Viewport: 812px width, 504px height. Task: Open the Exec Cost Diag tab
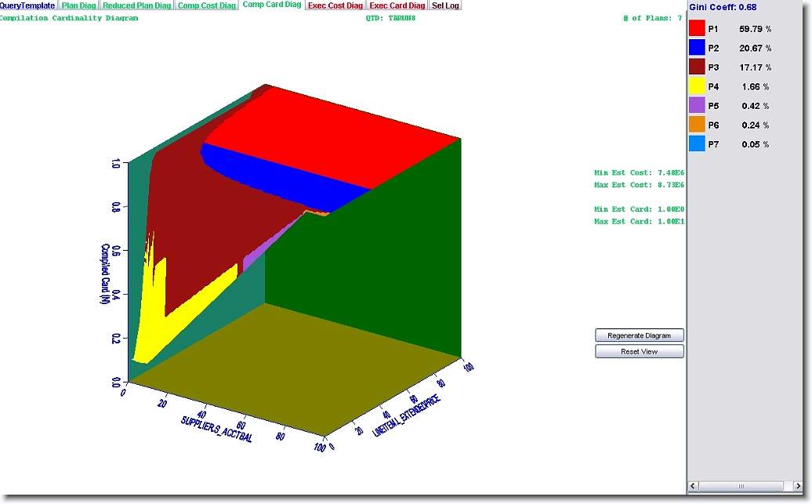(x=335, y=5)
